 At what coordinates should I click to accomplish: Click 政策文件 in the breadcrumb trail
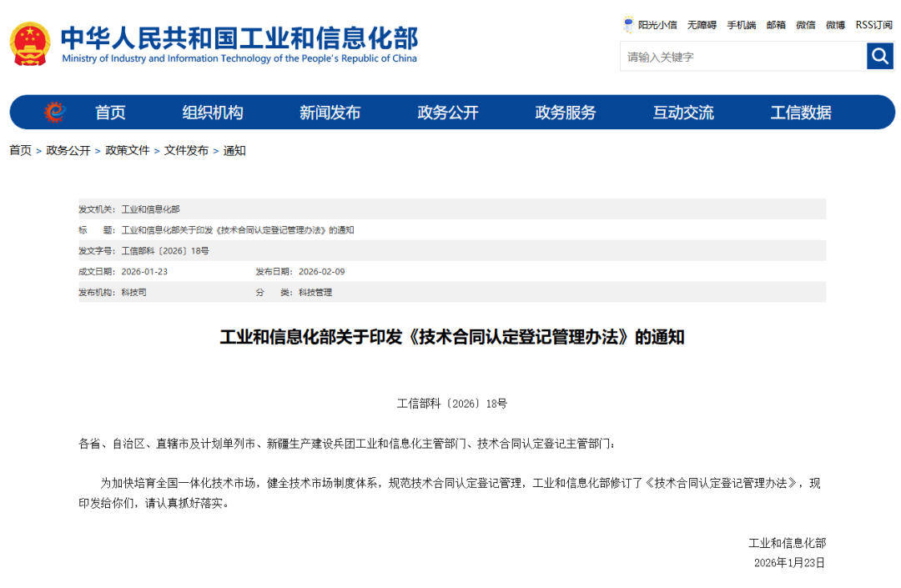(x=128, y=151)
